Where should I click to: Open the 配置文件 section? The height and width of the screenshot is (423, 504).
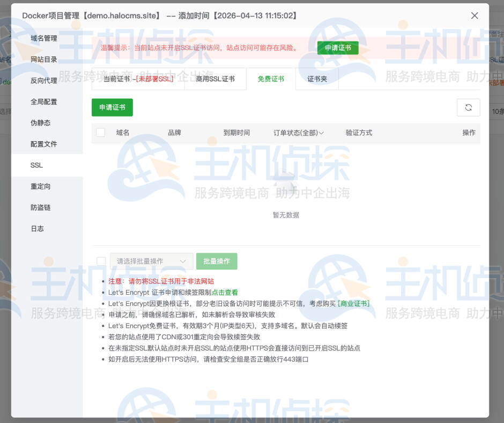coord(44,144)
